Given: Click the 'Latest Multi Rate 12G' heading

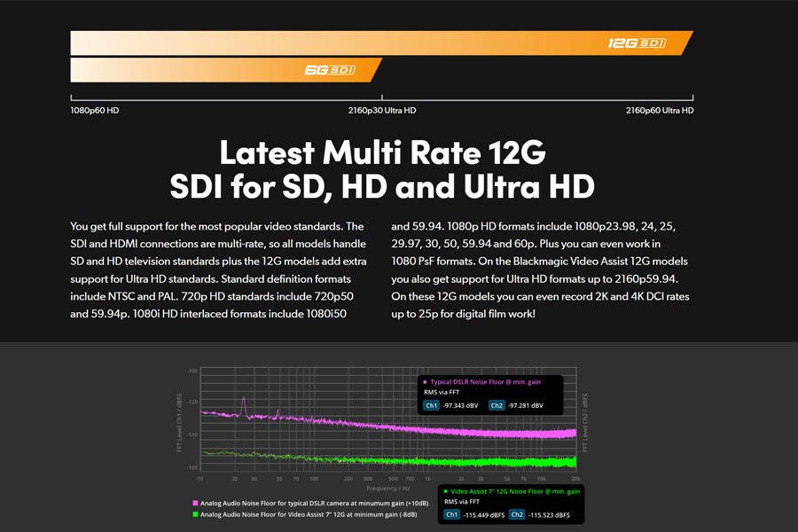Looking at the screenshot, I should pos(382,153).
